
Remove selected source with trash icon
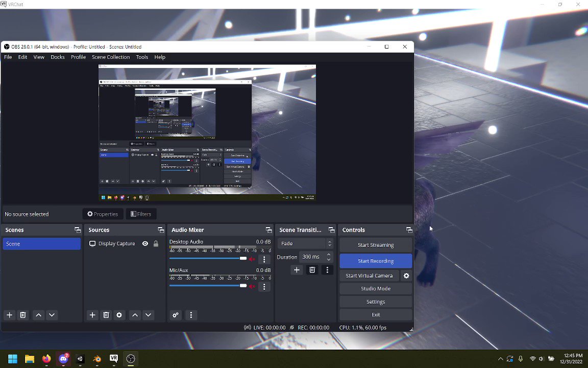106,315
